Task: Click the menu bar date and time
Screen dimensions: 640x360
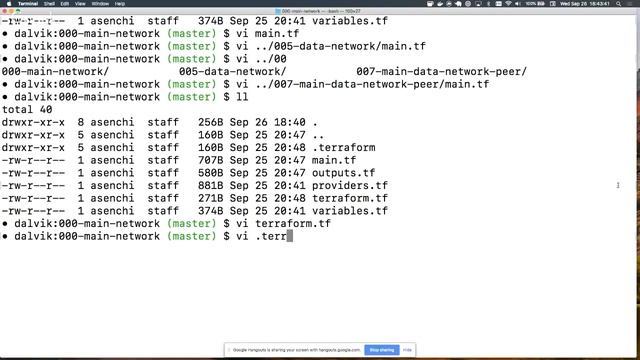Action: point(584,4)
